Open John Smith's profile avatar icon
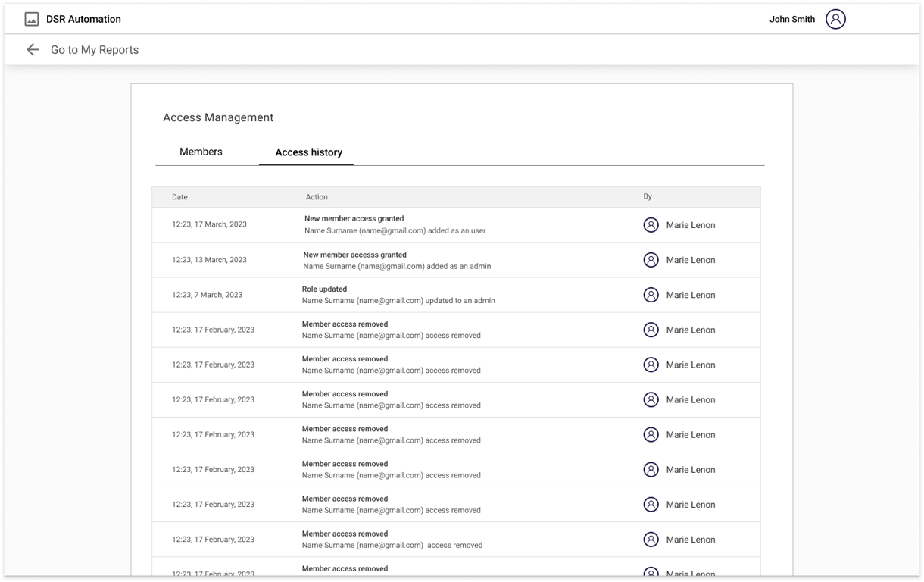The width and height of the screenshot is (924, 582). click(835, 19)
